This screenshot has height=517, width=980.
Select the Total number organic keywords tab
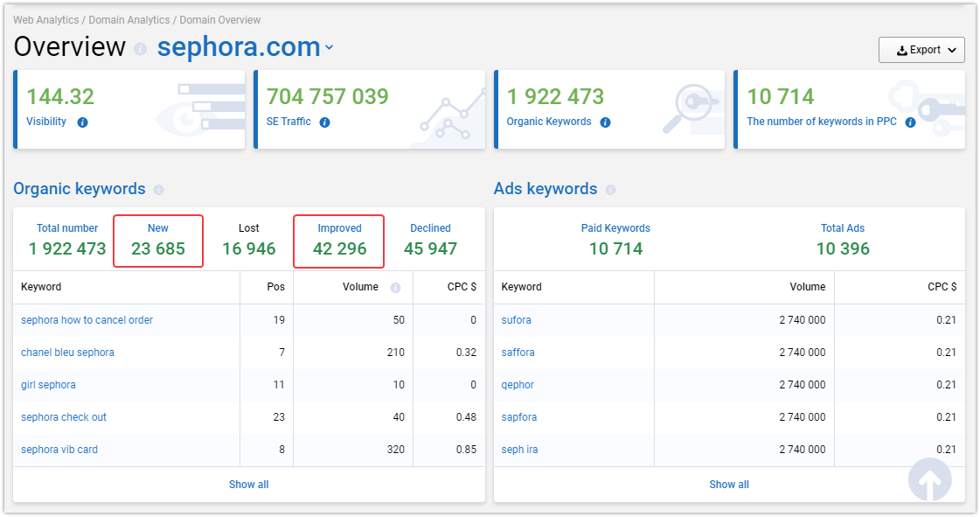click(67, 241)
